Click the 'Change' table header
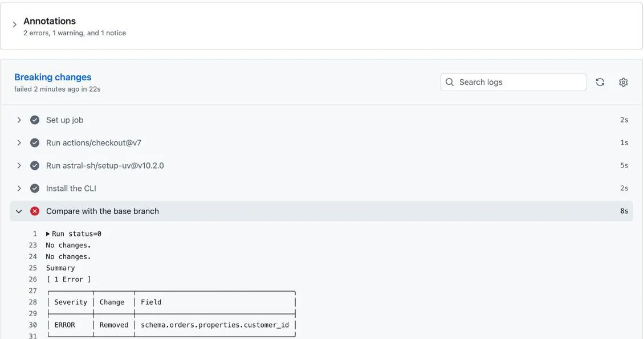This screenshot has width=644, height=339. coord(112,302)
